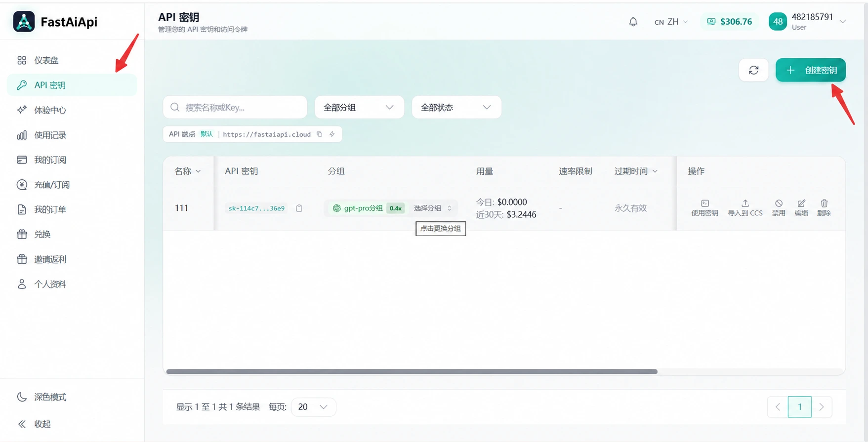Click the $306.76 balance badge
The width and height of the screenshot is (868, 442).
click(x=729, y=22)
